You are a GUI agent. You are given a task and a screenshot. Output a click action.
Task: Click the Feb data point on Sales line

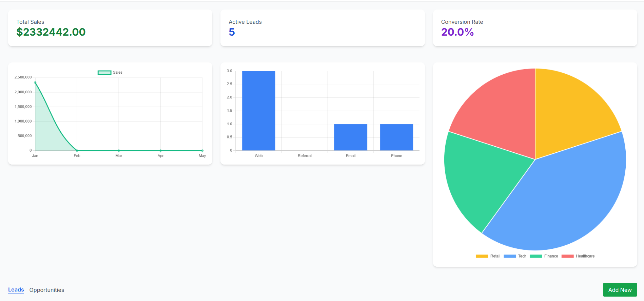click(x=77, y=150)
